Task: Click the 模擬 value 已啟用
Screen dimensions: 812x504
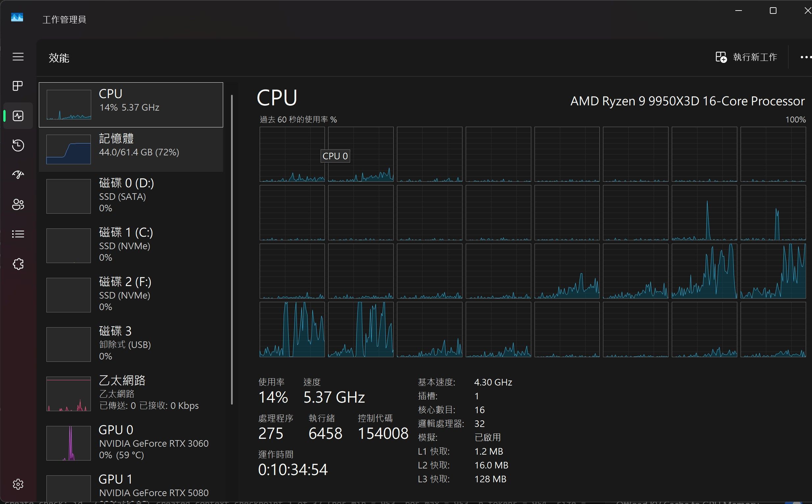Action: click(488, 437)
